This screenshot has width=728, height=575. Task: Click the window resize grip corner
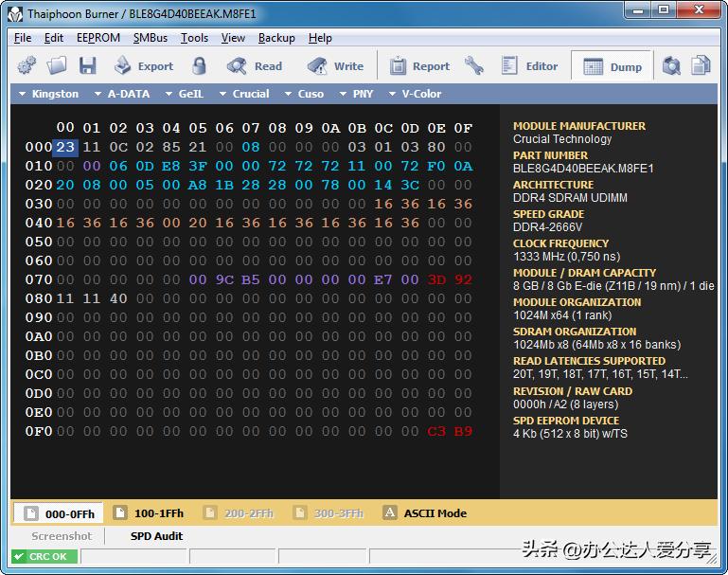[x=712, y=559]
